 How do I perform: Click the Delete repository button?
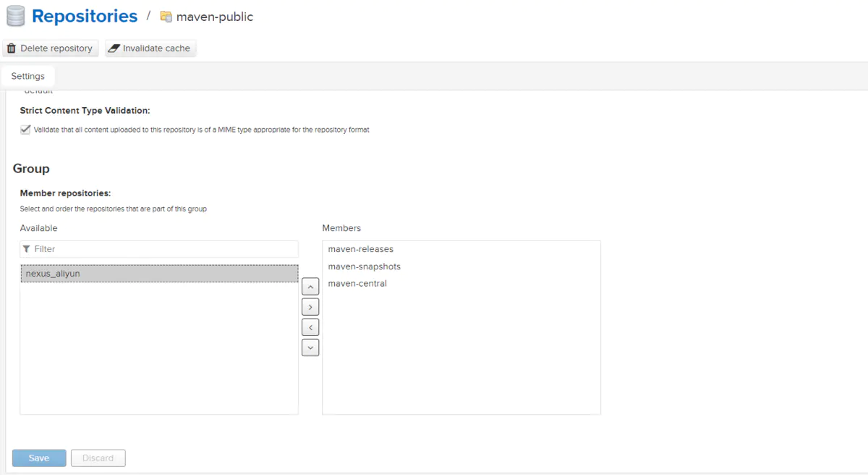pyautogui.click(x=51, y=49)
